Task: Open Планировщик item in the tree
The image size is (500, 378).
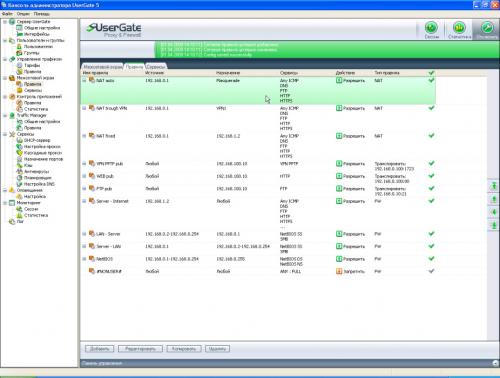Action: point(38,178)
